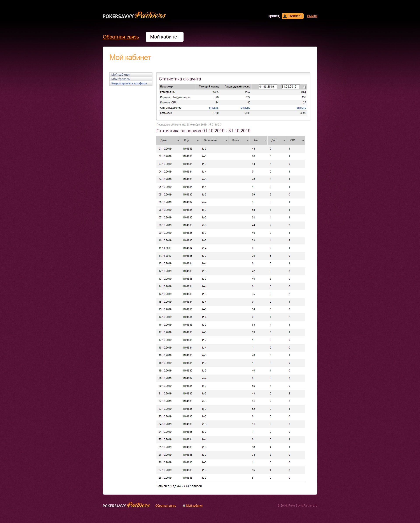The height and width of the screenshot is (523, 420).
Task: Open the Мой кабинет top tab
Action: (x=164, y=37)
